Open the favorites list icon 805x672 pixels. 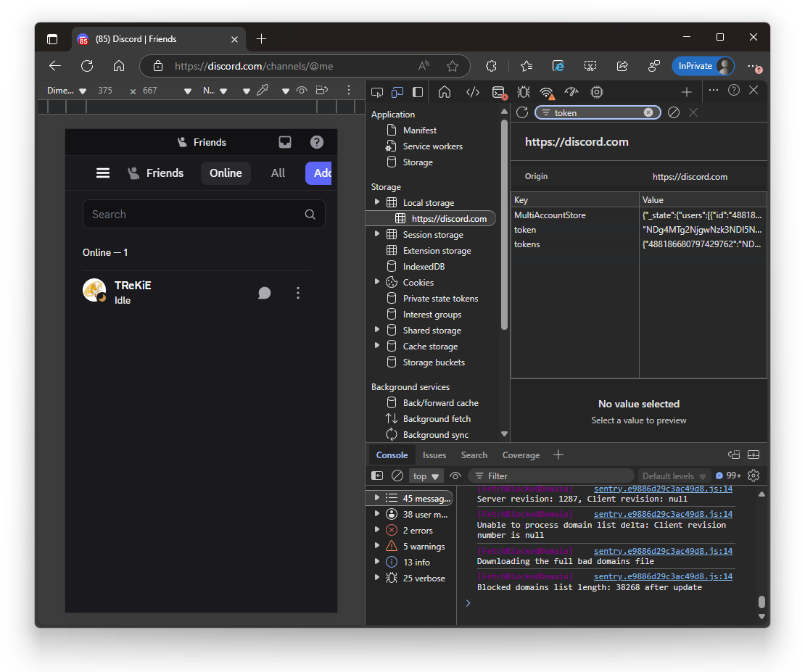click(527, 66)
